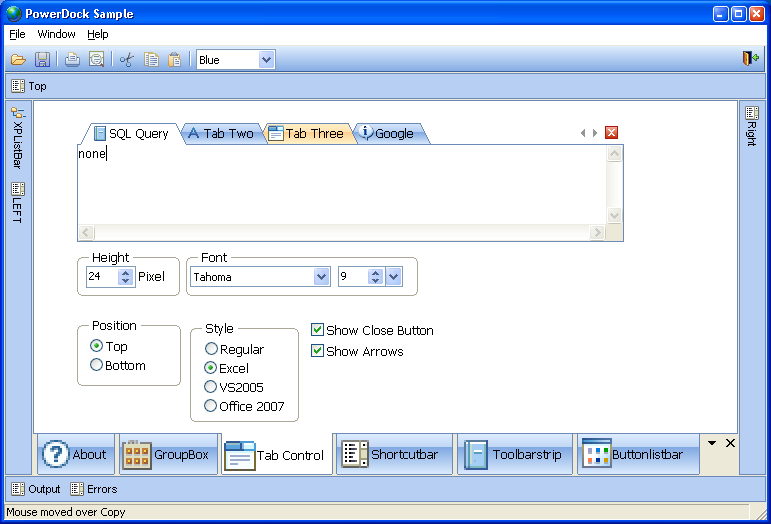The width and height of the screenshot is (771, 524).
Task: Click status text 'Mouse moved over Copy'
Action: (66, 512)
